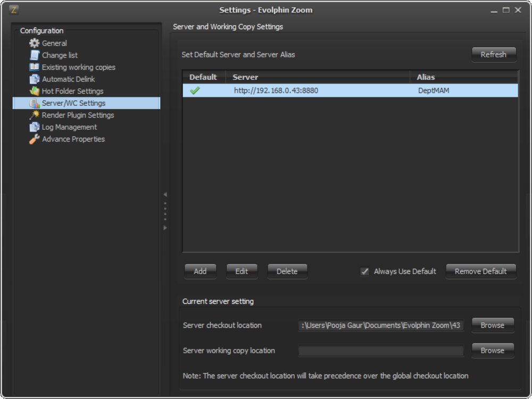Click the Render Plugin Settings wand icon
Image resolution: width=532 pixels, height=399 pixels.
(x=34, y=115)
